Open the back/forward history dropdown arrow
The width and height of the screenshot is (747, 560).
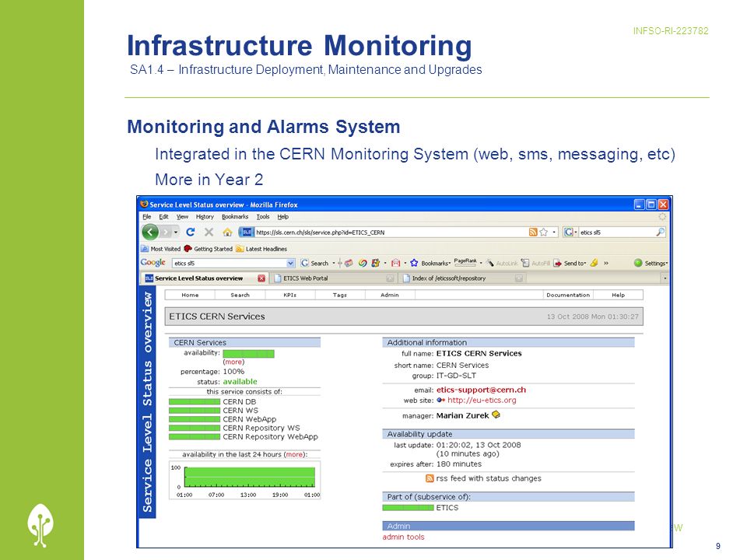176,233
